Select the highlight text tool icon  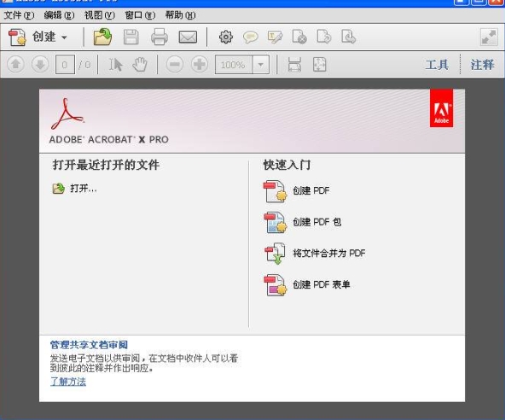pos(276,37)
